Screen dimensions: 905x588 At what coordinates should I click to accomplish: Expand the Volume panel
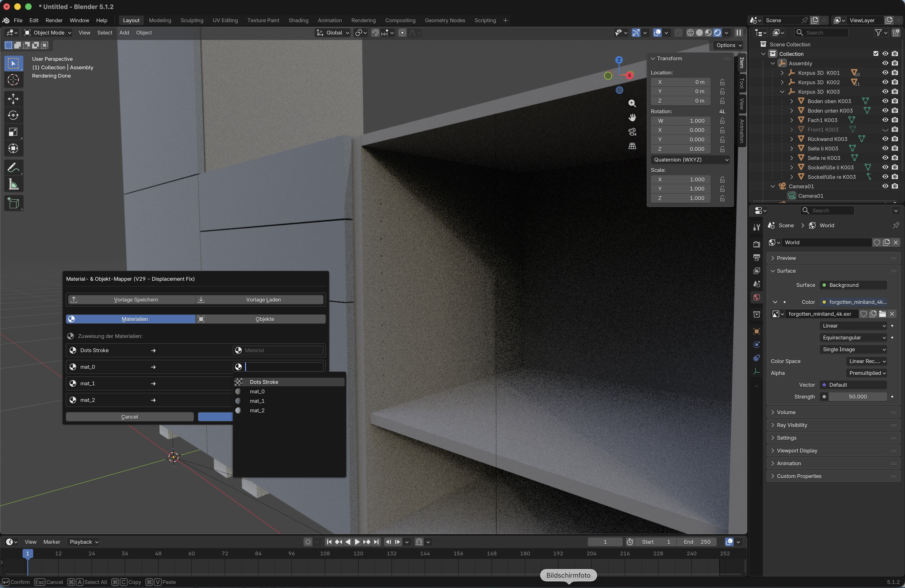pos(833,412)
